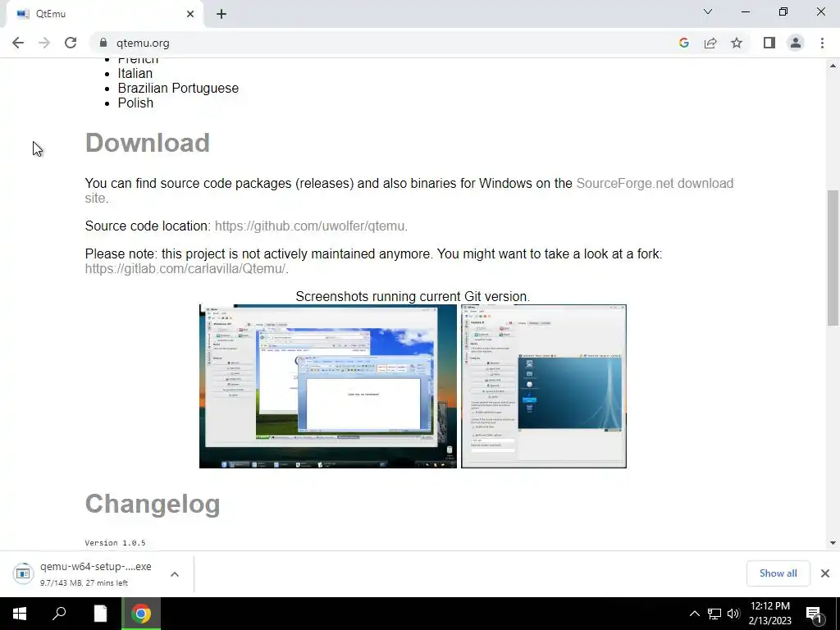Toggle Chrome side panel
The height and width of the screenshot is (630, 840).
pyautogui.click(x=769, y=43)
